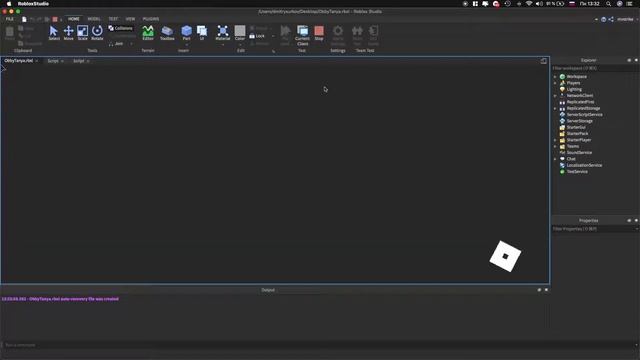Select LocalizationService in Explorer
Viewport: 640px width, 360px height.
(x=584, y=165)
